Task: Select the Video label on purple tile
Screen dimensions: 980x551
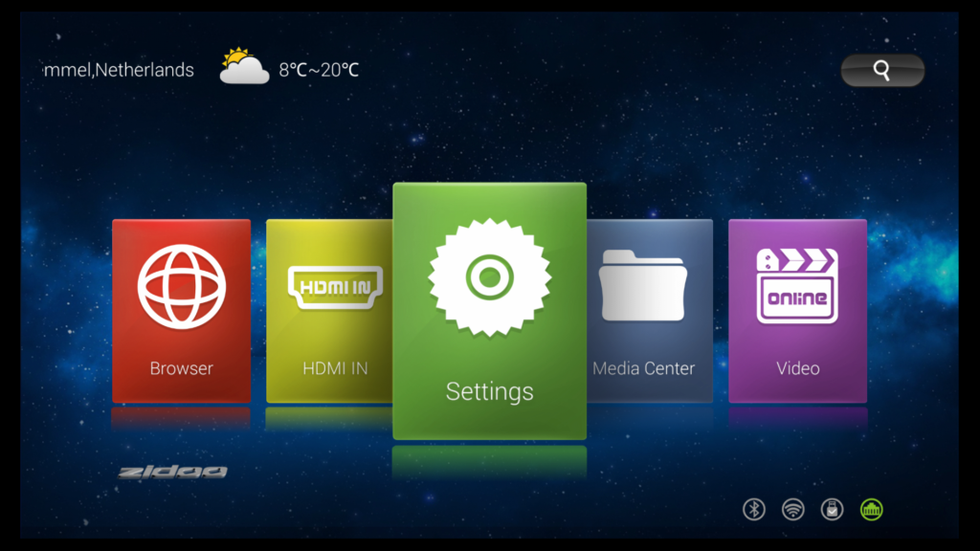Action: click(x=798, y=368)
